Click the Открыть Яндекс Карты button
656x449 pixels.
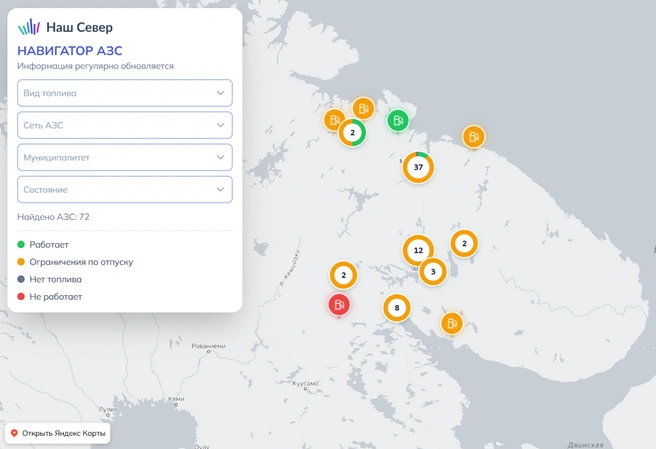(58, 433)
